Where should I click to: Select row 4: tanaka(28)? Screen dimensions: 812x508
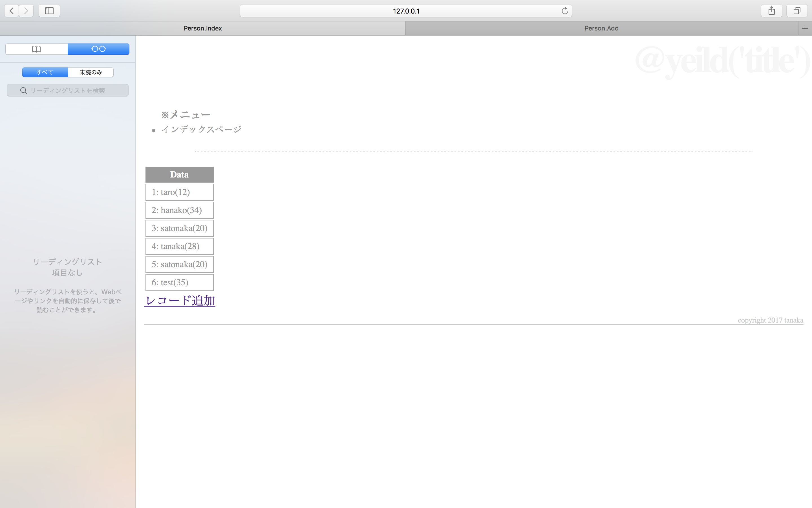tap(180, 246)
